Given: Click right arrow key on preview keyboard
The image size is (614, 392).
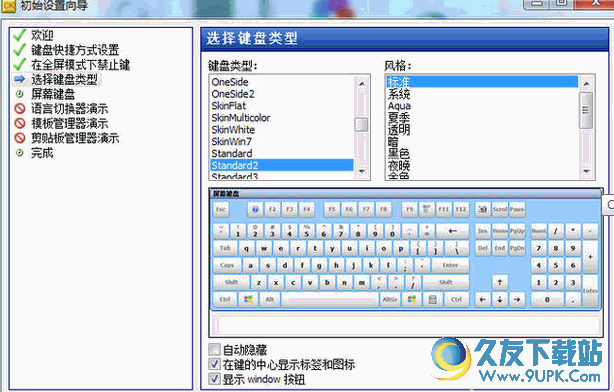Looking at the screenshot, I should (x=517, y=300).
